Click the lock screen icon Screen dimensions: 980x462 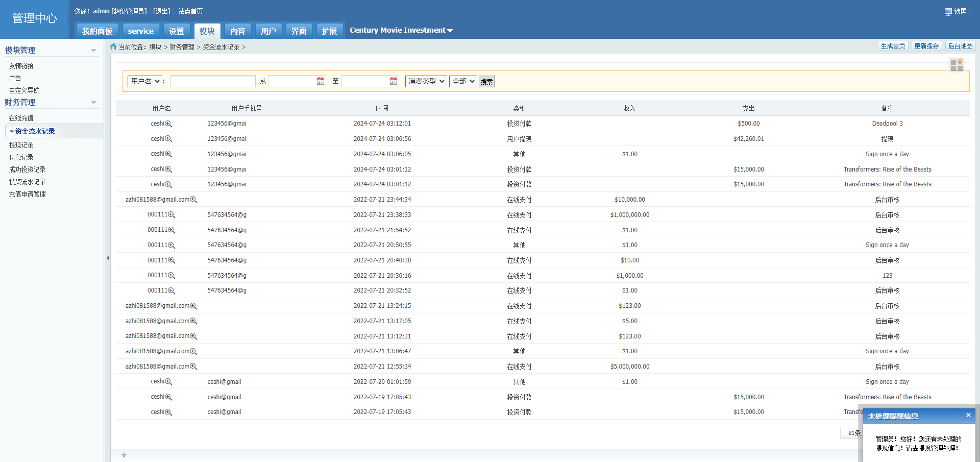948,12
